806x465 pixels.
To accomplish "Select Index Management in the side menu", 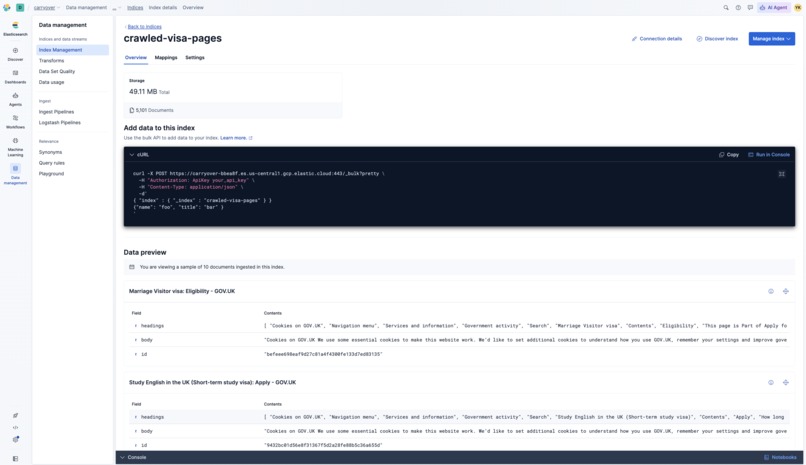I will [x=72, y=50].
